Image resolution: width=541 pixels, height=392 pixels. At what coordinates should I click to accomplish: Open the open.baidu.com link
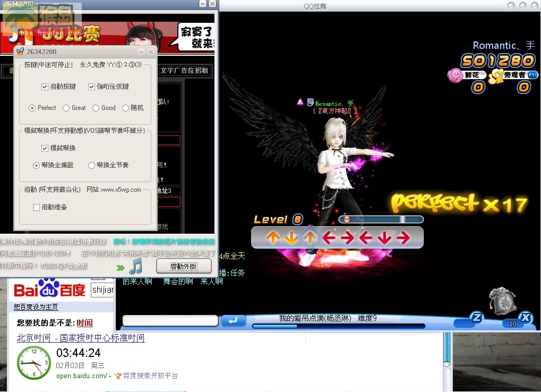pyautogui.click(x=82, y=376)
